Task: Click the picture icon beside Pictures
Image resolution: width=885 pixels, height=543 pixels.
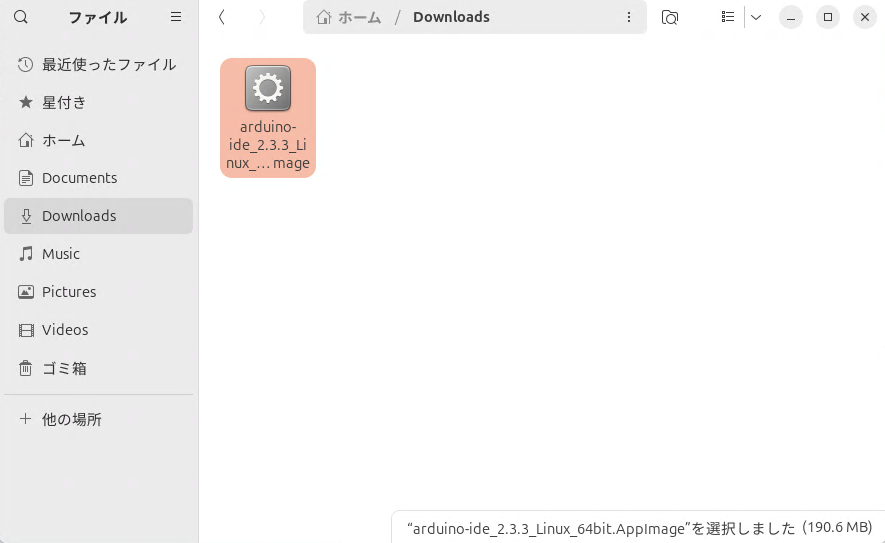Action: [x=25, y=292]
